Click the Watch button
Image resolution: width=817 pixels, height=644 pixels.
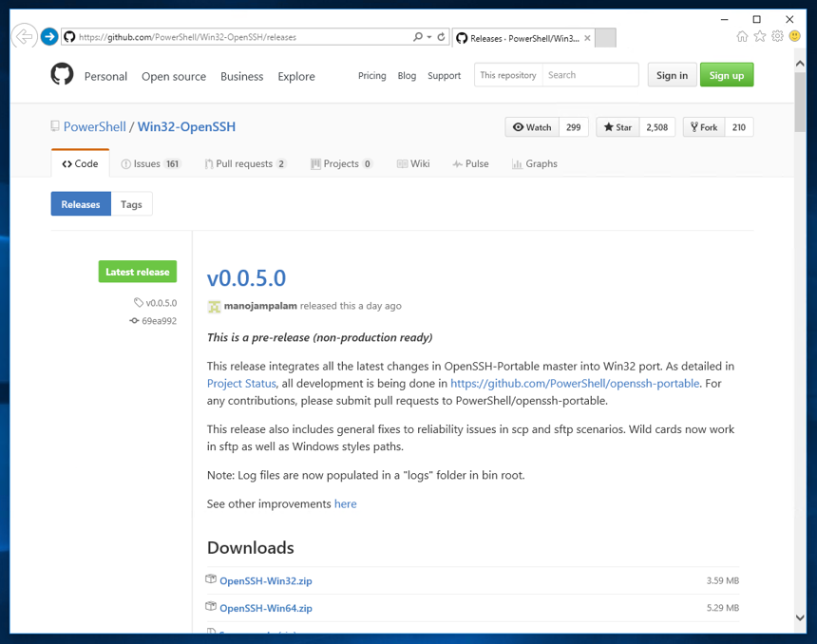pos(532,127)
